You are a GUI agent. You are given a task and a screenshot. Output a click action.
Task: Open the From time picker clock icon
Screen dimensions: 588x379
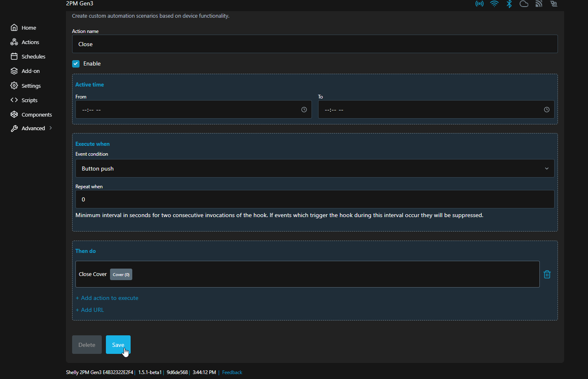pos(304,110)
